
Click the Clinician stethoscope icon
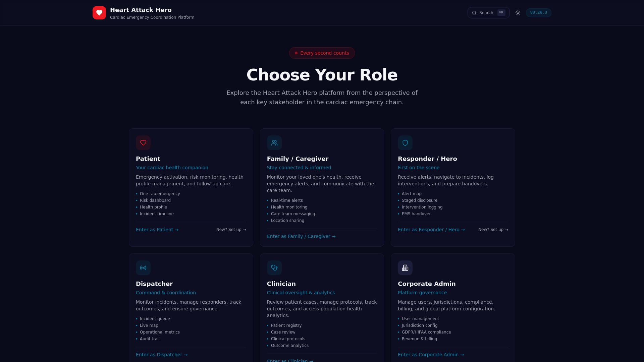click(274, 268)
